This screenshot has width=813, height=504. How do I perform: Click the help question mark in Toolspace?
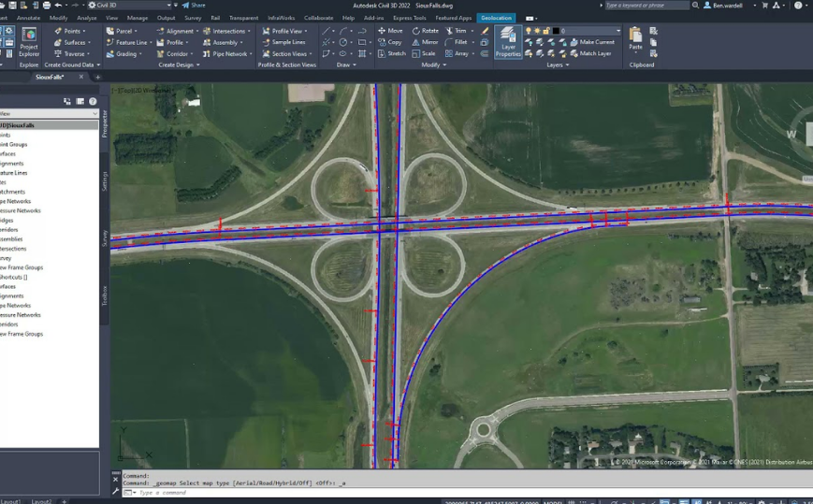pos(93,102)
